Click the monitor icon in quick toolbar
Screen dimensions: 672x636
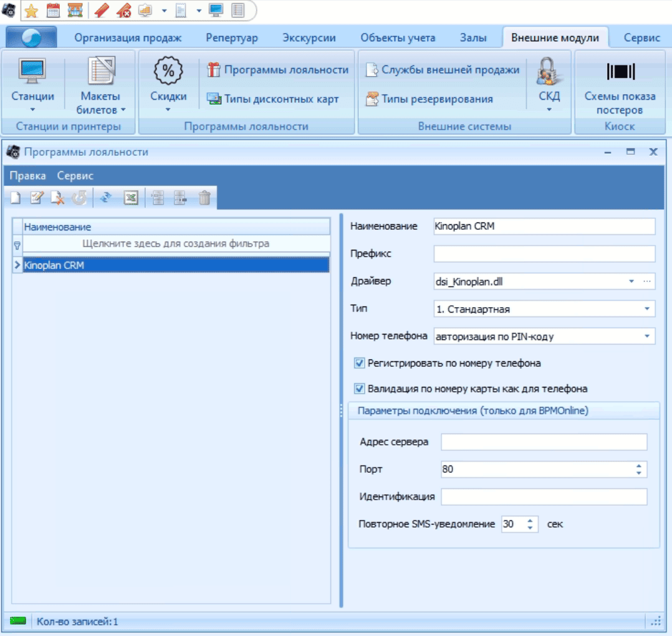216,11
